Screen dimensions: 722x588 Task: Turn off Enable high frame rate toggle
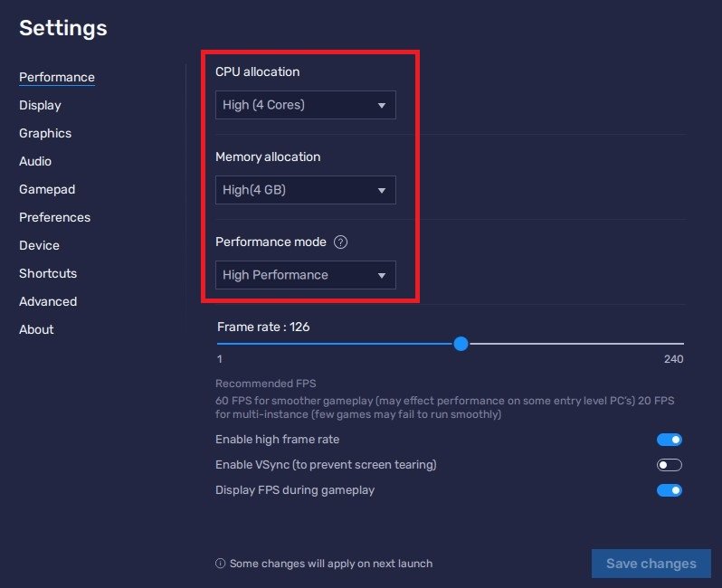click(x=669, y=440)
